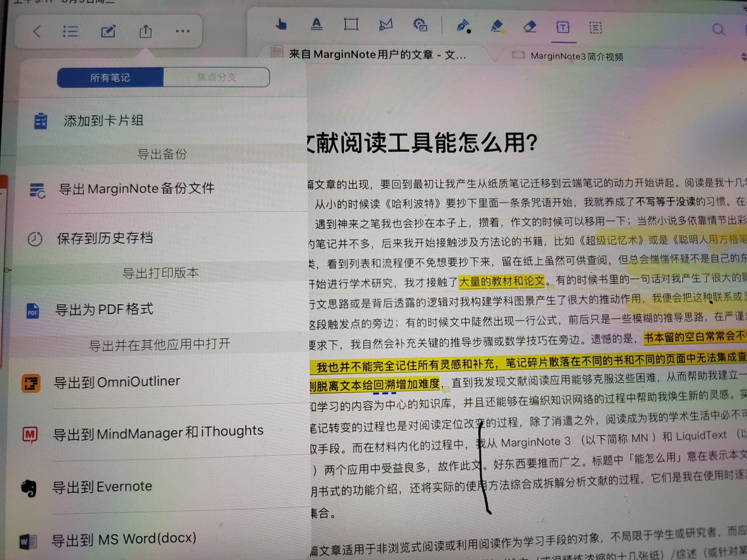Switch to 焦点分支 segment
Image resolution: width=747 pixels, height=560 pixels.
tap(217, 77)
